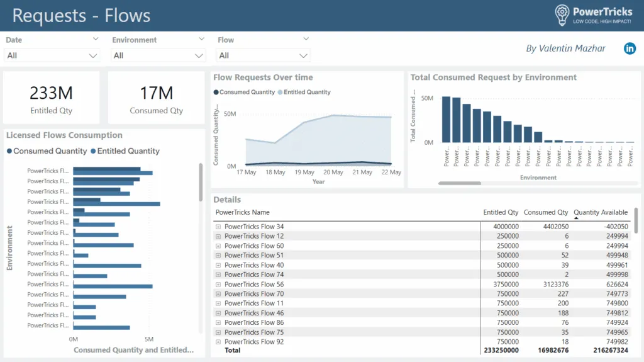Click the Total Consumed Request by Environment title
This screenshot has width=644, height=362.
click(493, 77)
